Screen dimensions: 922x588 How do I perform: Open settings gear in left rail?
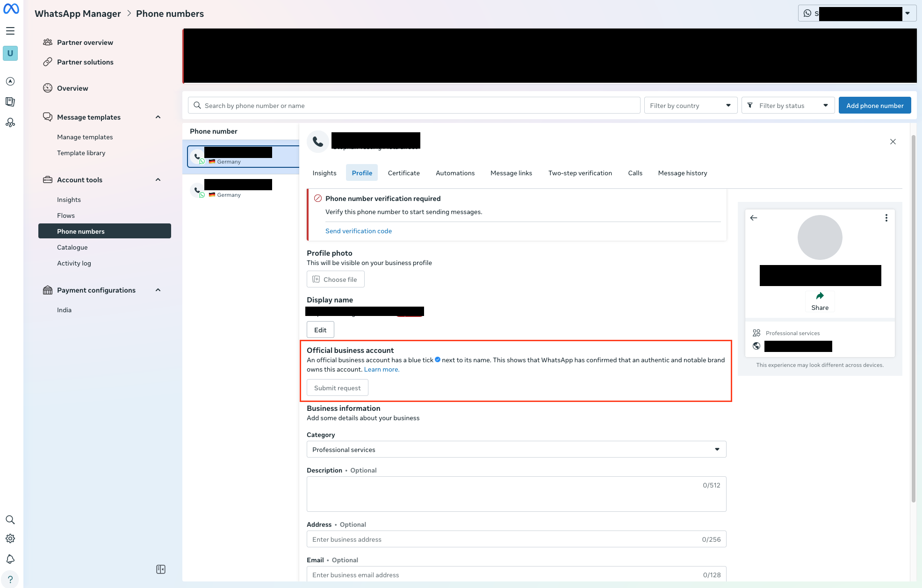click(x=10, y=538)
